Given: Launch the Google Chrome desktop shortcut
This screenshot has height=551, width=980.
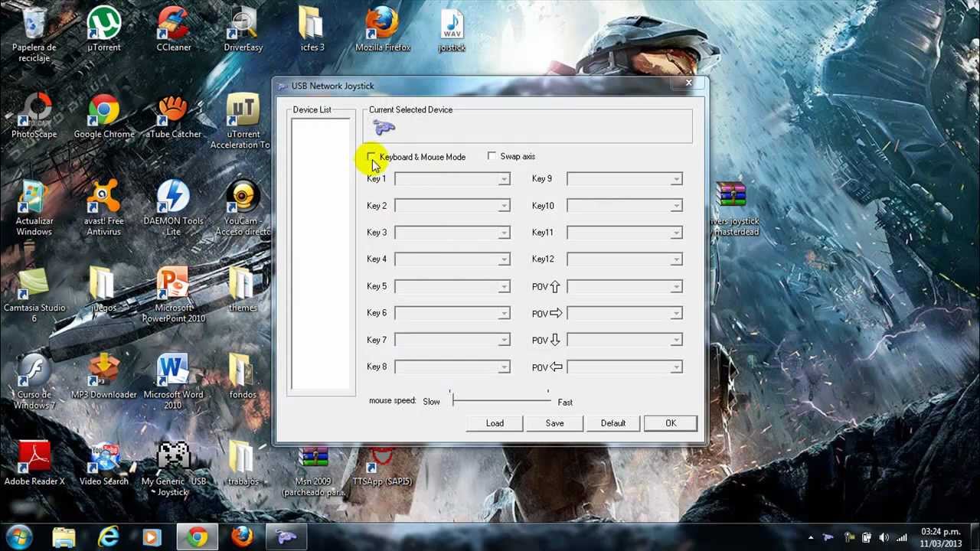Looking at the screenshot, I should [x=103, y=116].
